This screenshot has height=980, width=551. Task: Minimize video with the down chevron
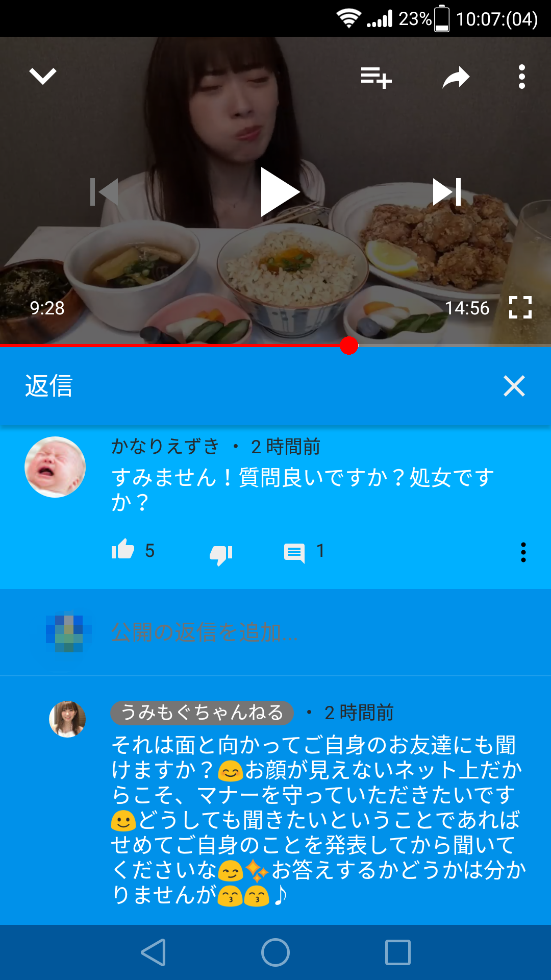(43, 77)
